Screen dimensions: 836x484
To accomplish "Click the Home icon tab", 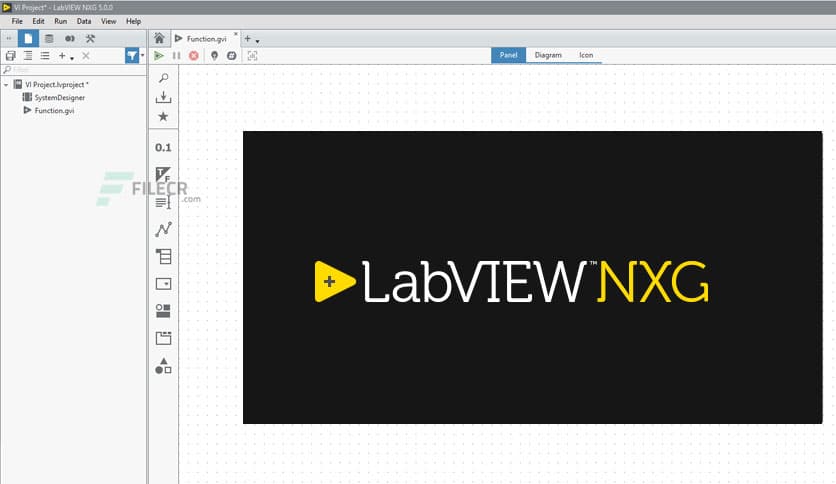I will pyautogui.click(x=159, y=38).
